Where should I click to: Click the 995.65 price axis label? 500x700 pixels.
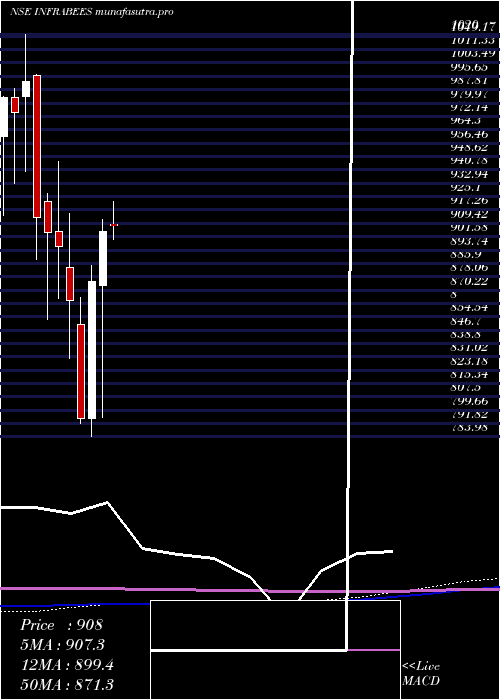coord(469,67)
